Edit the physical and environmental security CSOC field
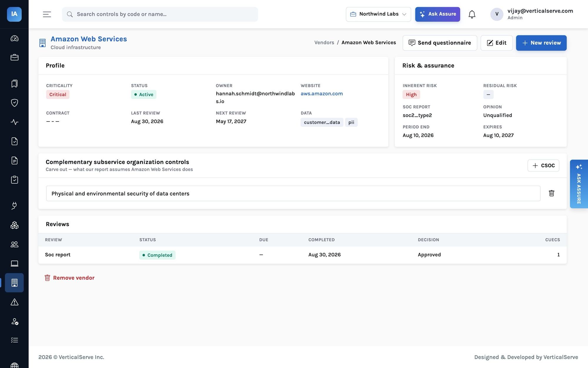Image resolution: width=588 pixels, height=368 pixels. pyautogui.click(x=293, y=193)
